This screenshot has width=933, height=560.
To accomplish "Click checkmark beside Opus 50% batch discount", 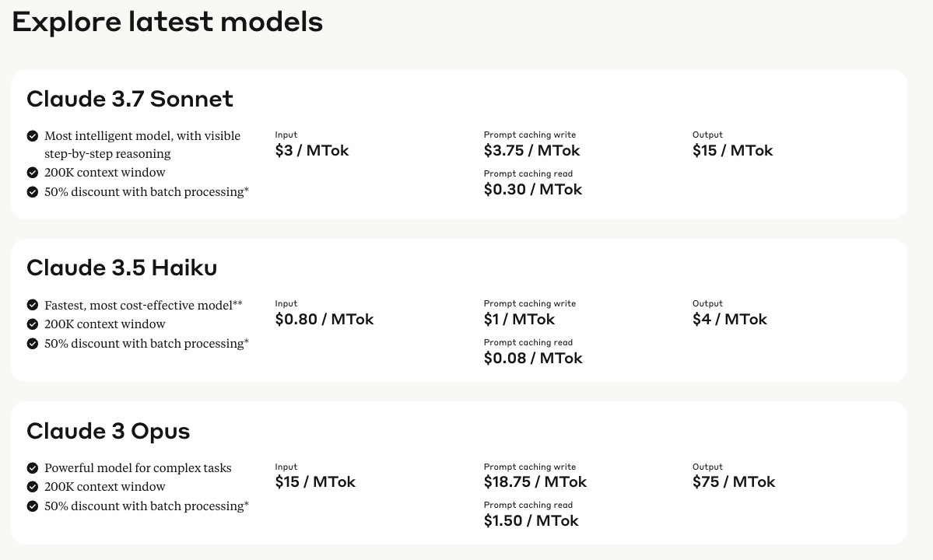I will tap(33, 506).
